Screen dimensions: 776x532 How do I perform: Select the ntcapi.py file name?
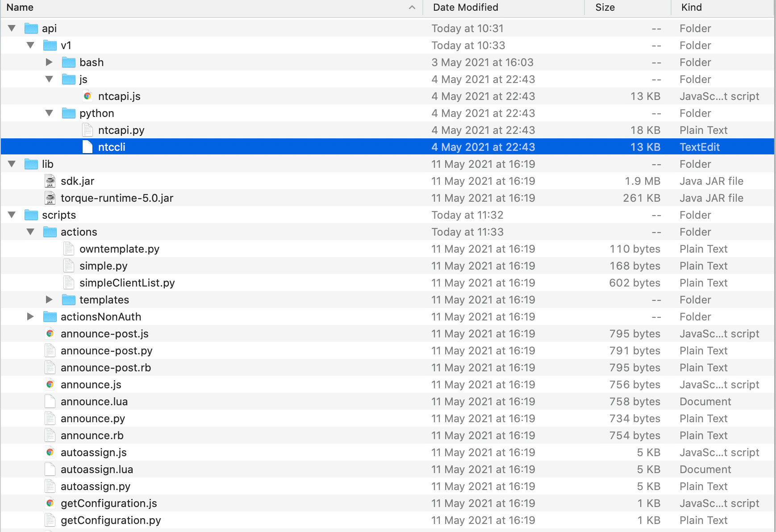pos(121,130)
